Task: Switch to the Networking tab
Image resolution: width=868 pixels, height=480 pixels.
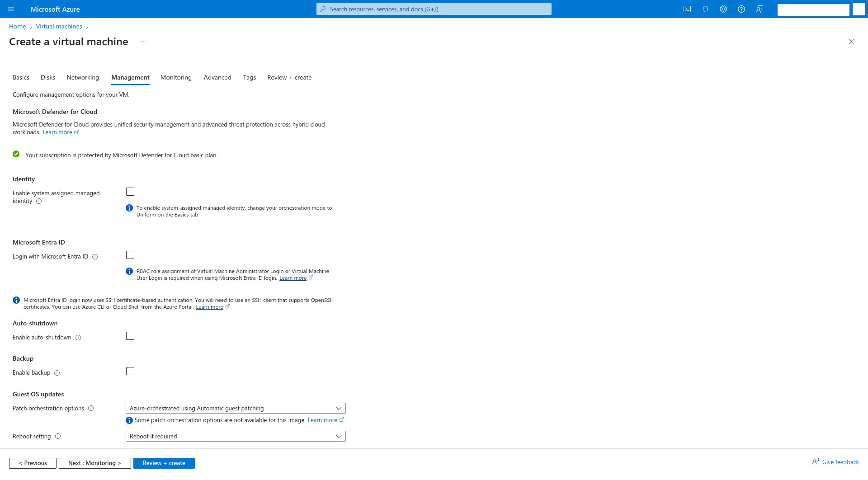Action: (83, 77)
